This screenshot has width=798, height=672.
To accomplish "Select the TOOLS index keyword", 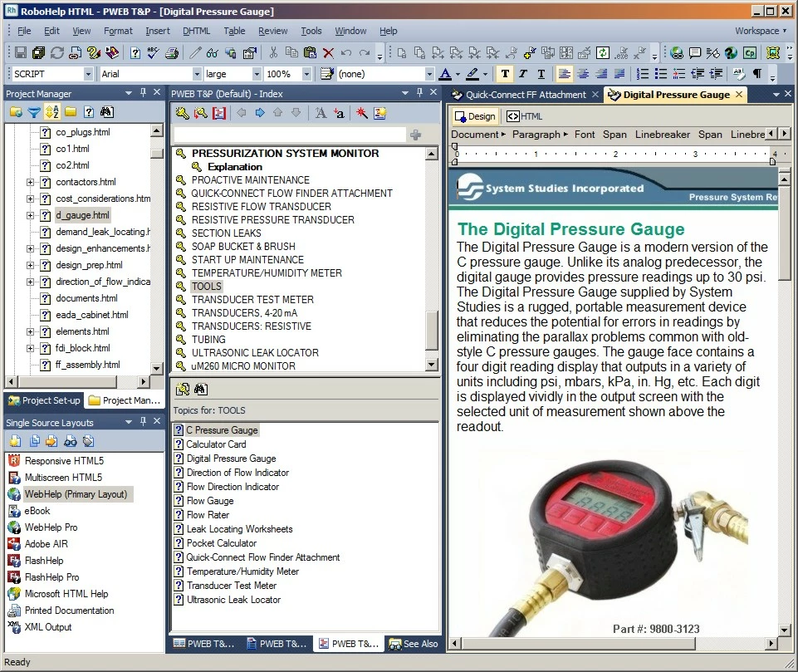I will pyautogui.click(x=207, y=287).
